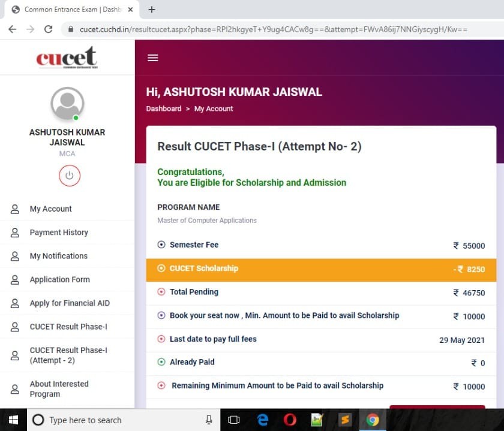Viewport: 504px width, 431px height.
Task: Click the person icon beside My Account
Action: (15, 209)
